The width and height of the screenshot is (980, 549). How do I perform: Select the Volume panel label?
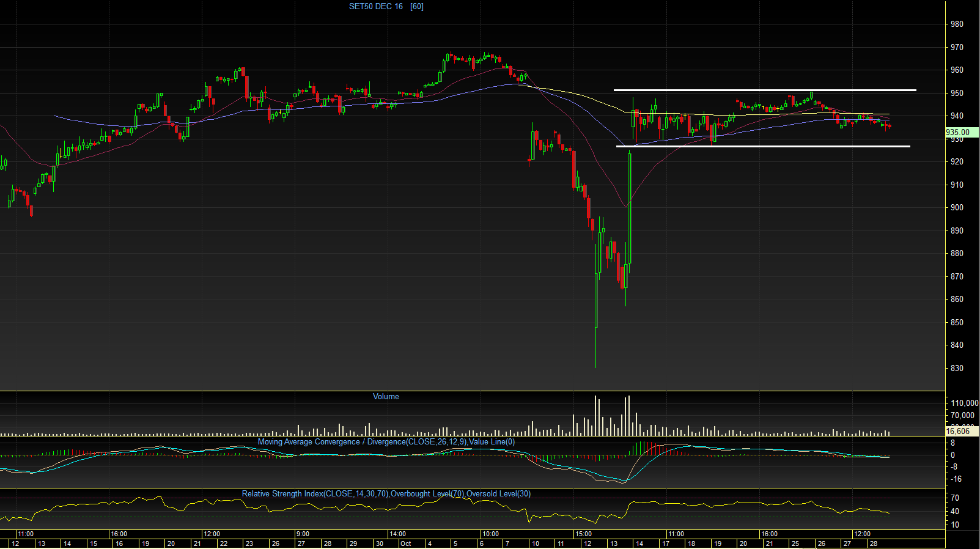tap(386, 397)
